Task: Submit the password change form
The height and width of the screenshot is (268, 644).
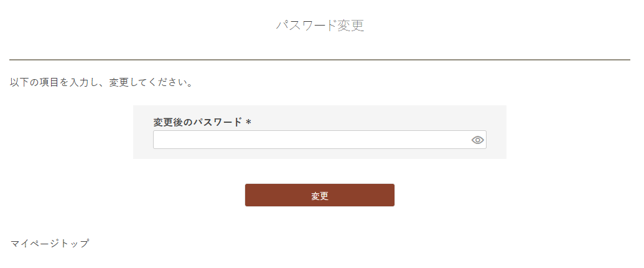Action: tap(320, 195)
